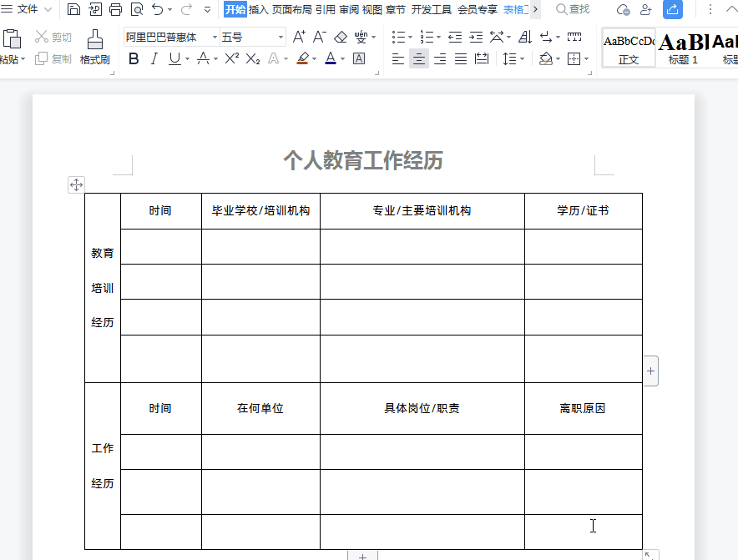Toggle left alignment

pyautogui.click(x=397, y=58)
